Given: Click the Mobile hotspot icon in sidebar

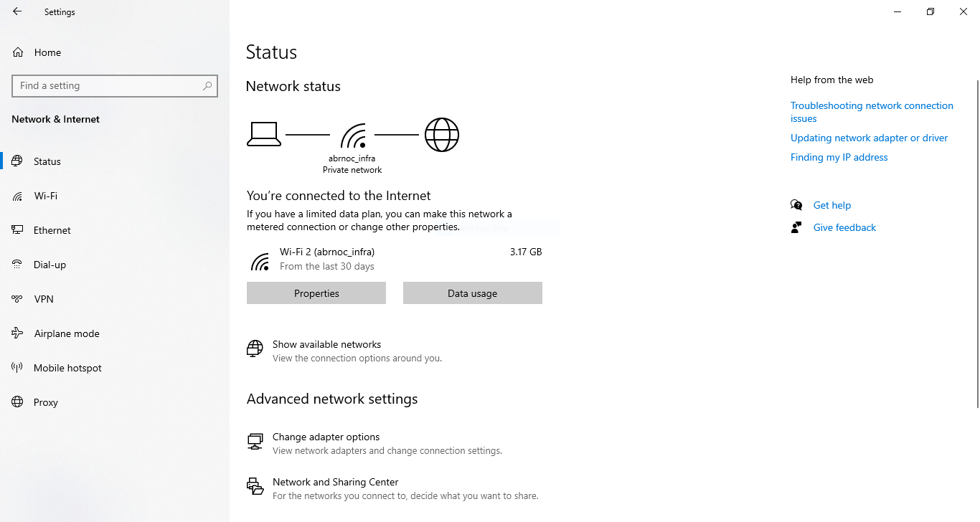Looking at the screenshot, I should 18,368.
